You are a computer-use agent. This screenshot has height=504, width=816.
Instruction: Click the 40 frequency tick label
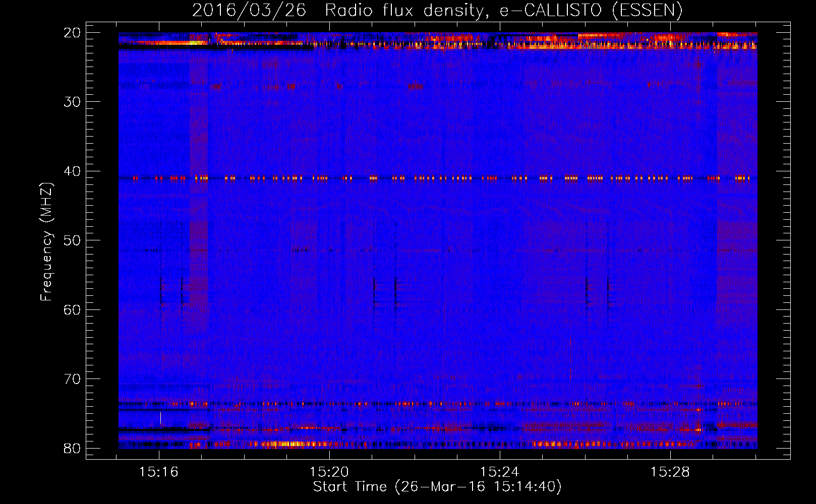coord(73,171)
